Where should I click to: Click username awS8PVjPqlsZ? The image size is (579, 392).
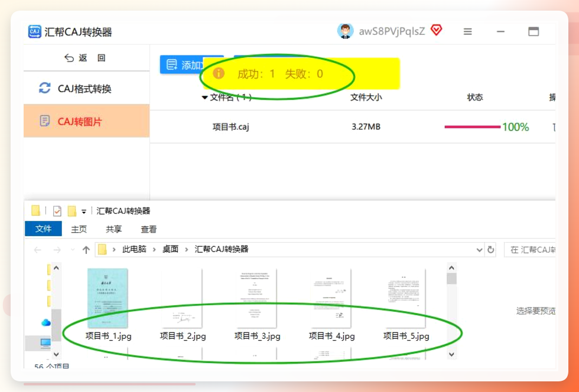pyautogui.click(x=392, y=31)
